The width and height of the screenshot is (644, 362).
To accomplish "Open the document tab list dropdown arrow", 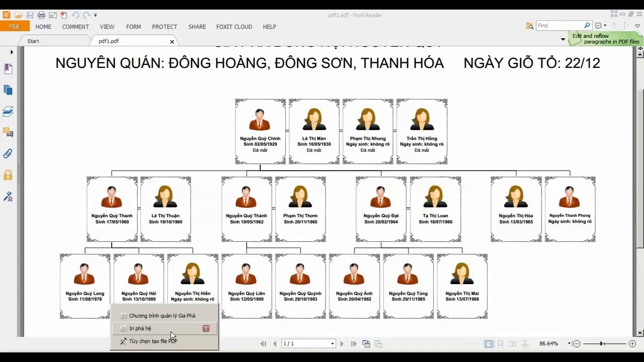I will (563, 39).
